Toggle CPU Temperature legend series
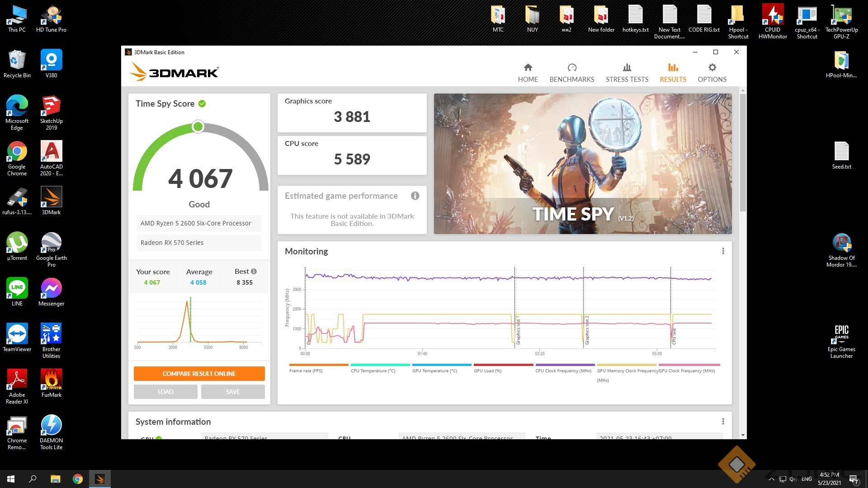This screenshot has width=868, height=488. point(373,371)
